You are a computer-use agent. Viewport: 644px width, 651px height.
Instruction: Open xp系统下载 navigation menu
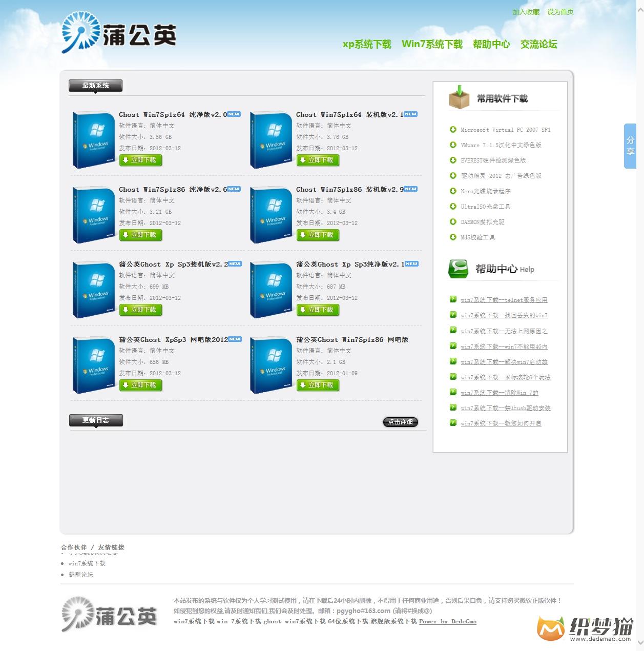click(367, 45)
